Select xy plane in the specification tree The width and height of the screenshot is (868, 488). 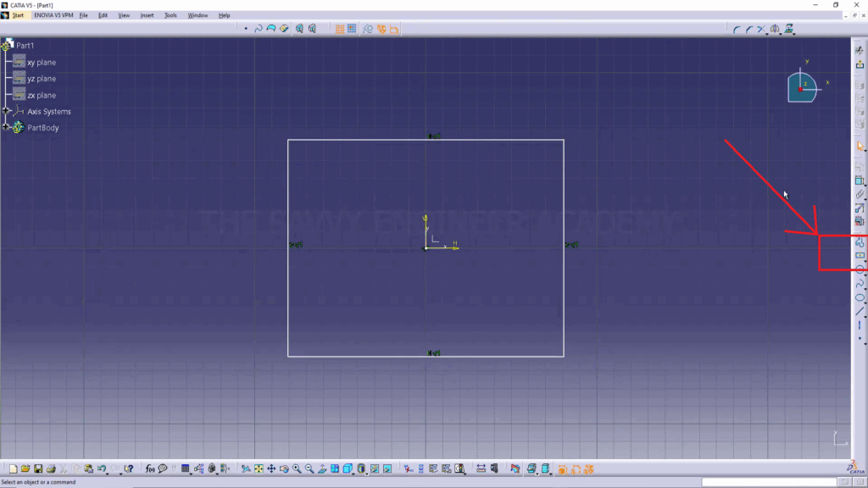(x=41, y=63)
